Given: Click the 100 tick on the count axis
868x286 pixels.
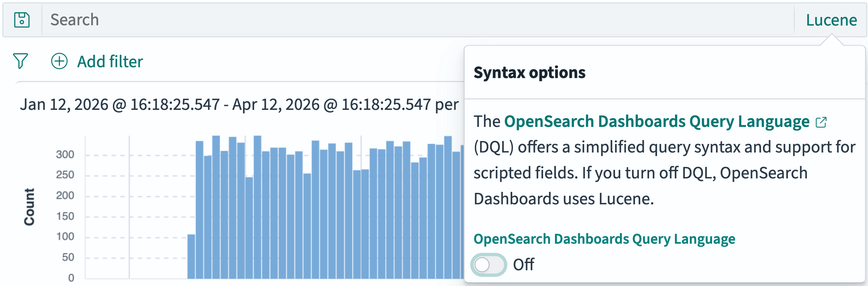Looking at the screenshot, I should point(65,237).
